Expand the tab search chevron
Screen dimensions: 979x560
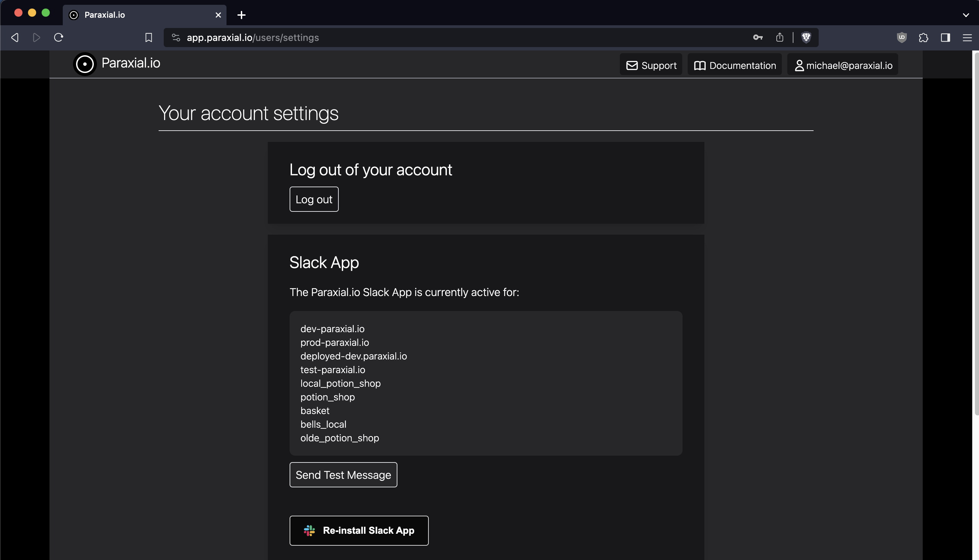pos(966,15)
